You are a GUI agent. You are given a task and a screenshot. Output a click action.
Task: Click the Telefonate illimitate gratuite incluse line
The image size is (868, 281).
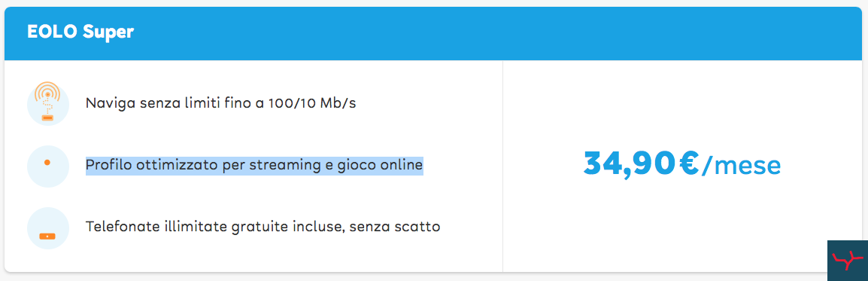(263, 228)
